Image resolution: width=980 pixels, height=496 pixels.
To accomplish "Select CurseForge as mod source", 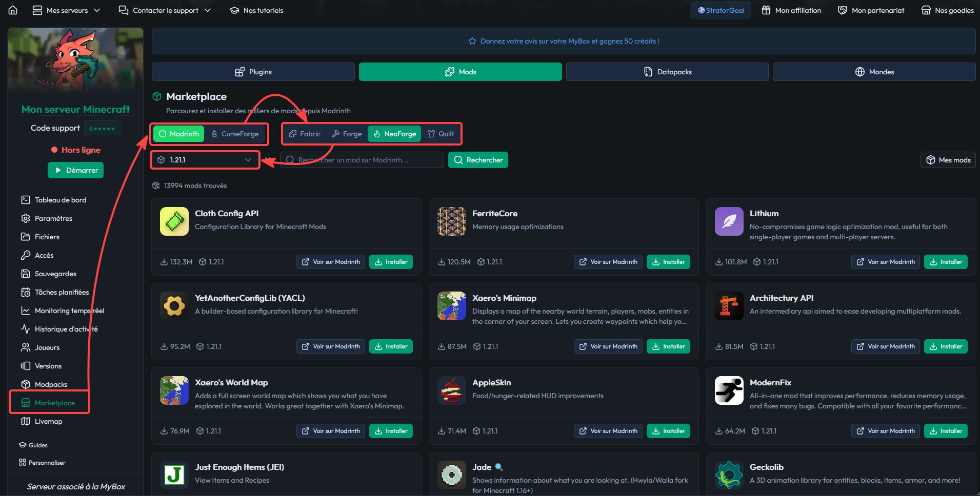I will (x=235, y=134).
